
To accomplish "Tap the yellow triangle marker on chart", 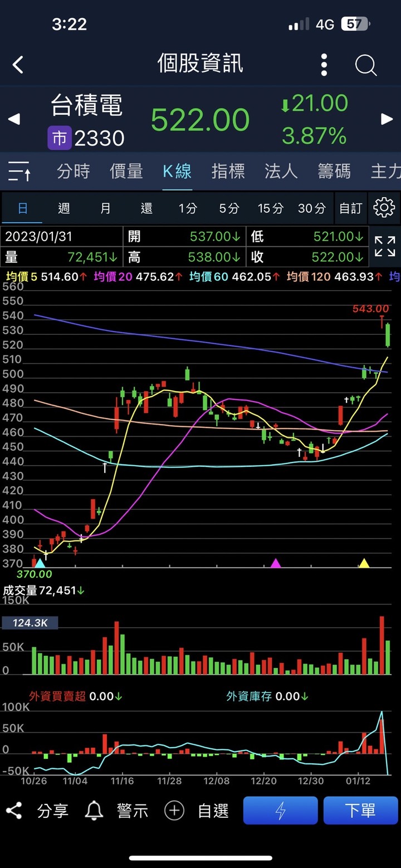I will [x=364, y=563].
